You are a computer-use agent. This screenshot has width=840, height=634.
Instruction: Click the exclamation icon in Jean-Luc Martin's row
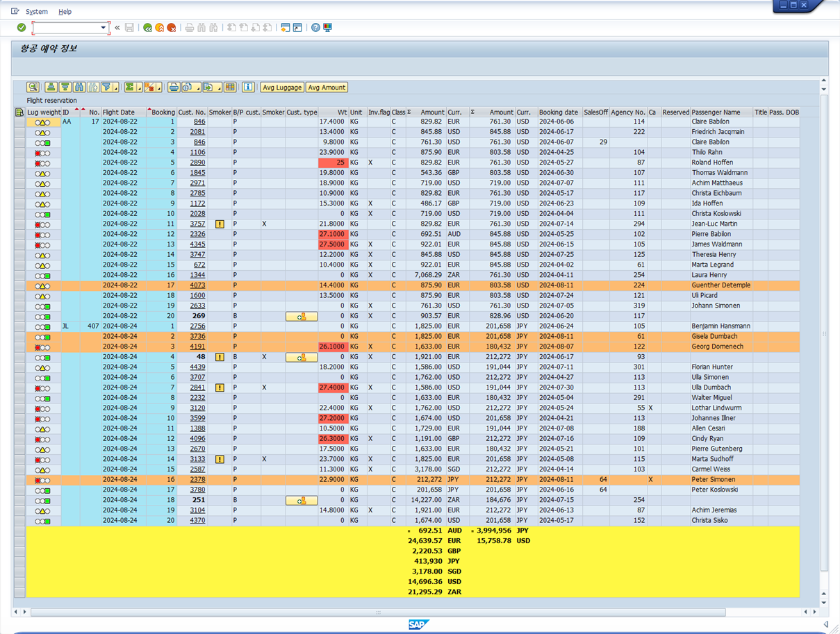(220, 224)
